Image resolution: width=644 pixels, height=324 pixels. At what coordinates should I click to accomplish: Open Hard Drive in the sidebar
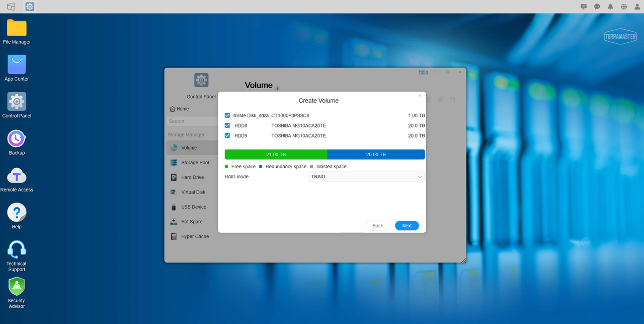pos(192,177)
